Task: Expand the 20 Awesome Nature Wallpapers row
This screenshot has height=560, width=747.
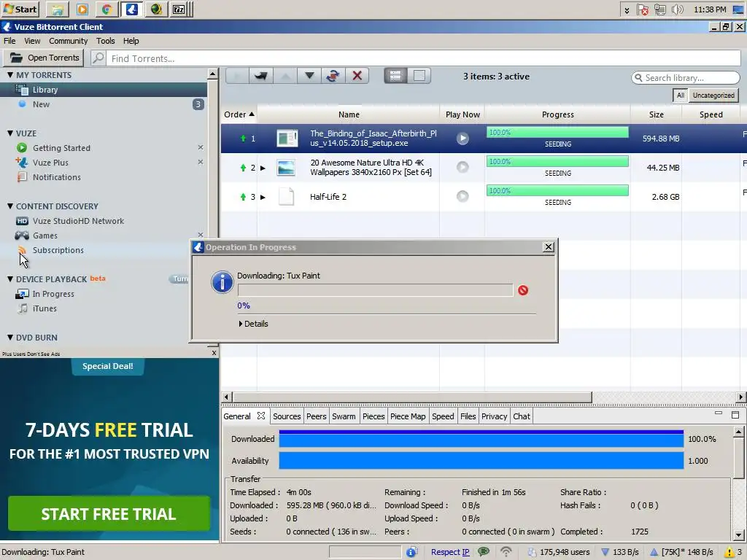Action: pos(263,168)
